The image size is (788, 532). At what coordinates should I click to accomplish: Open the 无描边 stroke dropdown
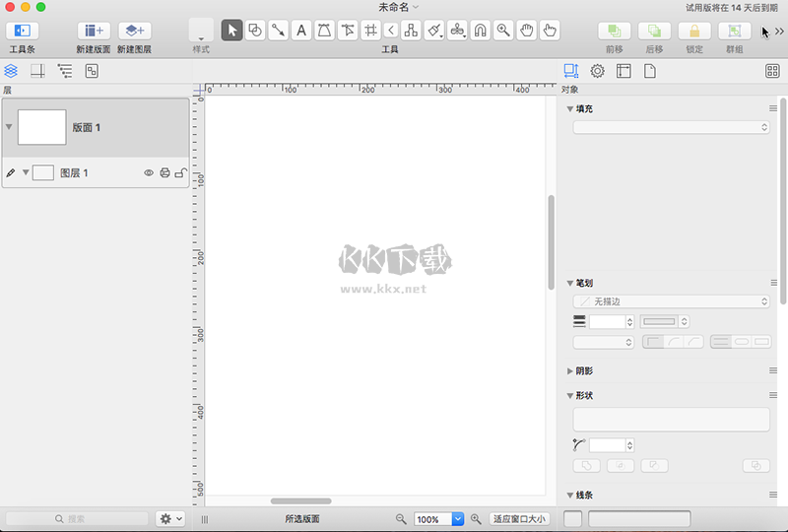click(672, 301)
